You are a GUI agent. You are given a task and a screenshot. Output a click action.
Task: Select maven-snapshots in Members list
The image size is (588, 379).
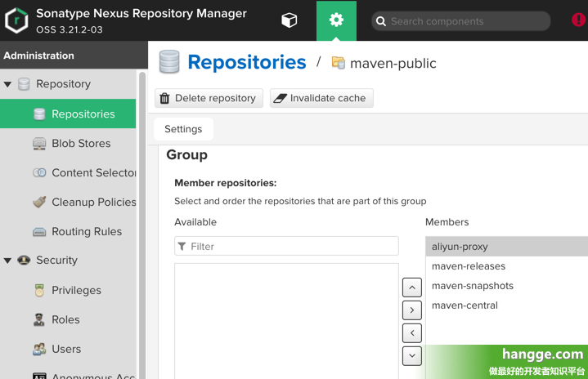506,286
